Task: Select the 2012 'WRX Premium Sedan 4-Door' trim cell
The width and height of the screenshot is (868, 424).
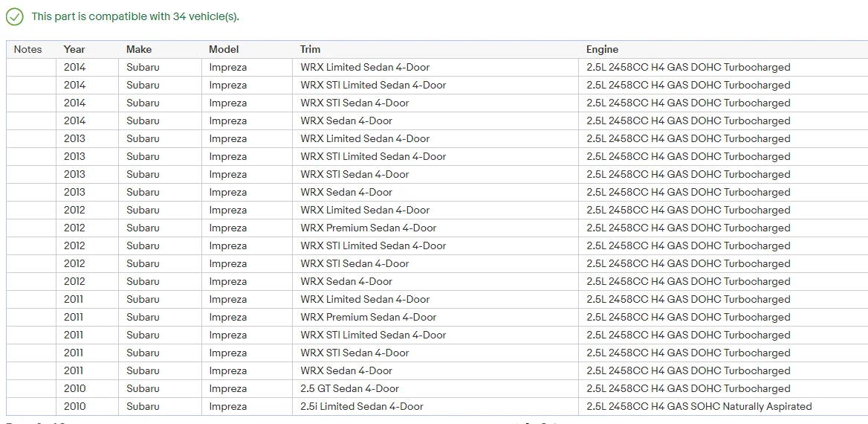Action: coord(435,228)
